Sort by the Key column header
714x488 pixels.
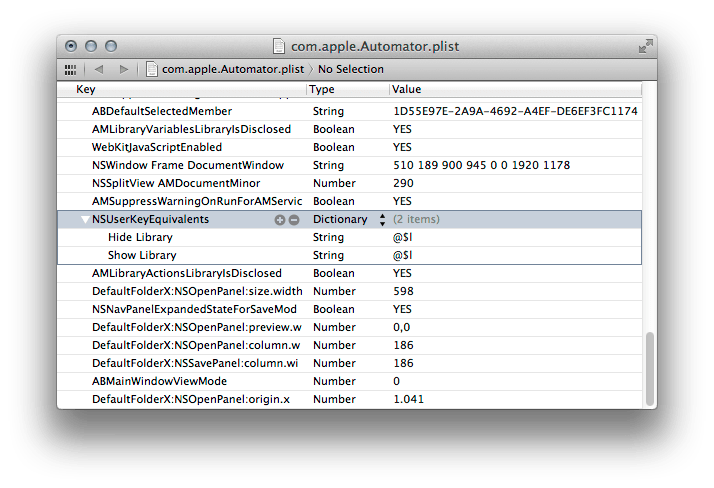click(86, 89)
